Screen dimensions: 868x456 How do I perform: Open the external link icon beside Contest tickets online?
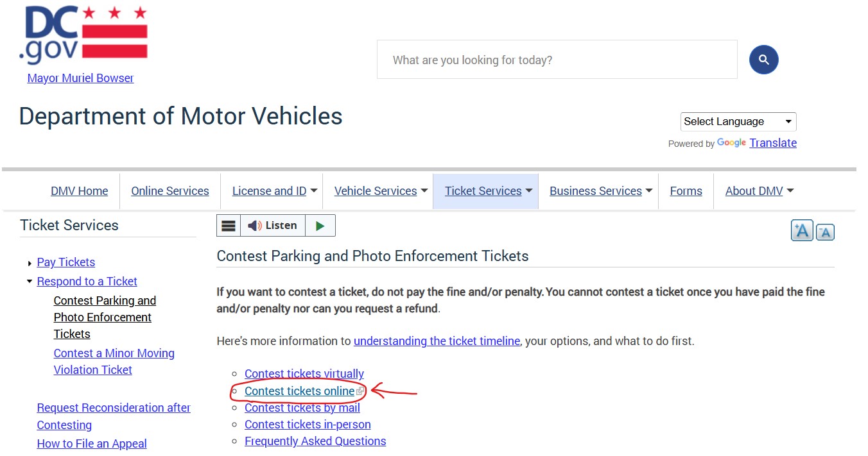click(361, 391)
